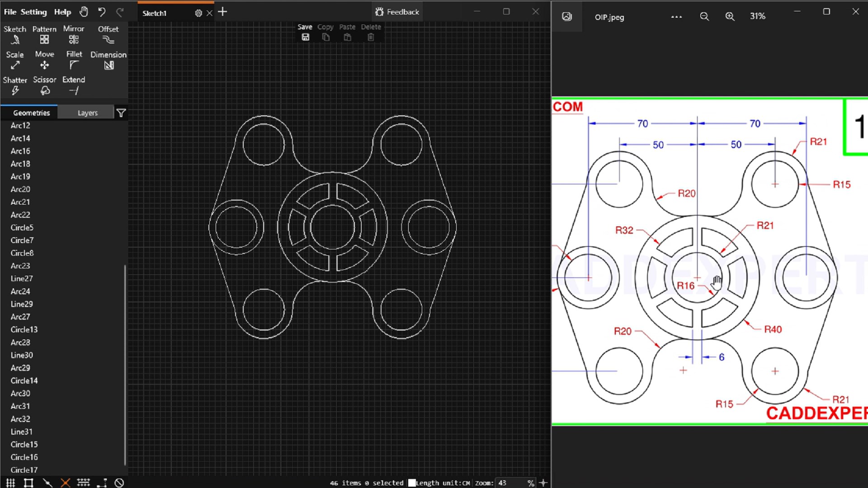Viewport: 868px width, 488px height.
Task: Click the Save icon in toolbar
Action: [x=305, y=37]
